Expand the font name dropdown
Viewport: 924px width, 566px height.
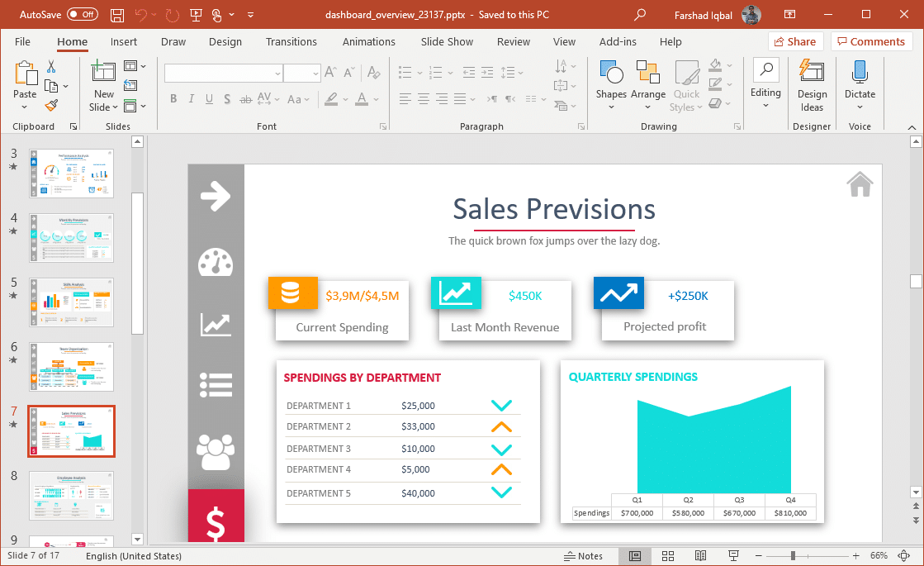pos(277,74)
